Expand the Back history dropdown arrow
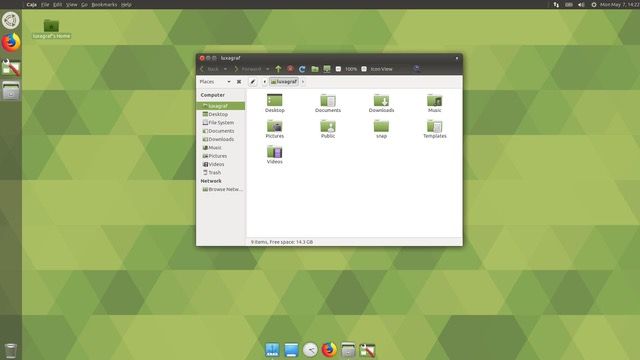The image size is (640, 360). [225, 69]
